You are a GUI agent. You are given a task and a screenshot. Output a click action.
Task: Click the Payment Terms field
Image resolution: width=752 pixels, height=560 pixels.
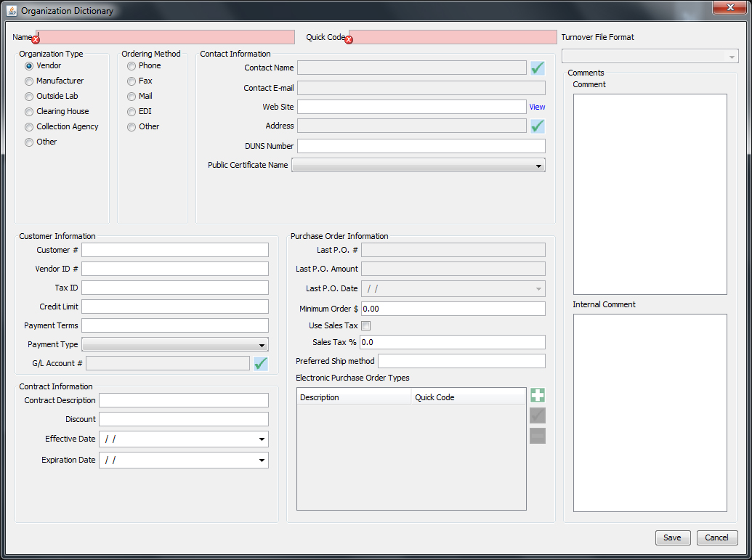(175, 325)
